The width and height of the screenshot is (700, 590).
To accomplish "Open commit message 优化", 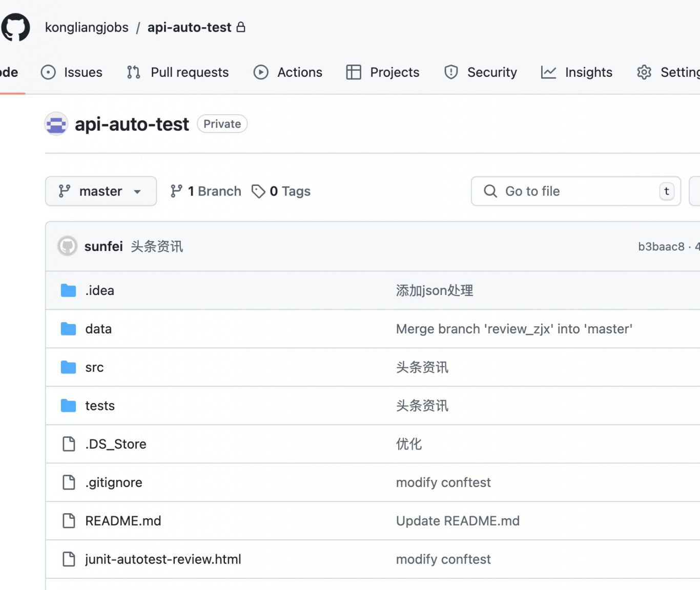I will [x=409, y=444].
